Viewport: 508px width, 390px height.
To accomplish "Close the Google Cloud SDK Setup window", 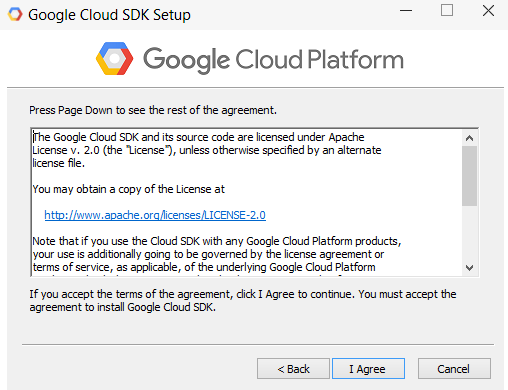I will (x=488, y=11).
